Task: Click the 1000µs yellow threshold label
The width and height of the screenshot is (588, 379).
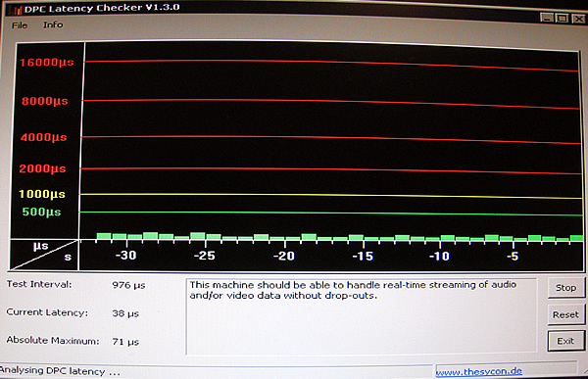Action: pos(42,194)
